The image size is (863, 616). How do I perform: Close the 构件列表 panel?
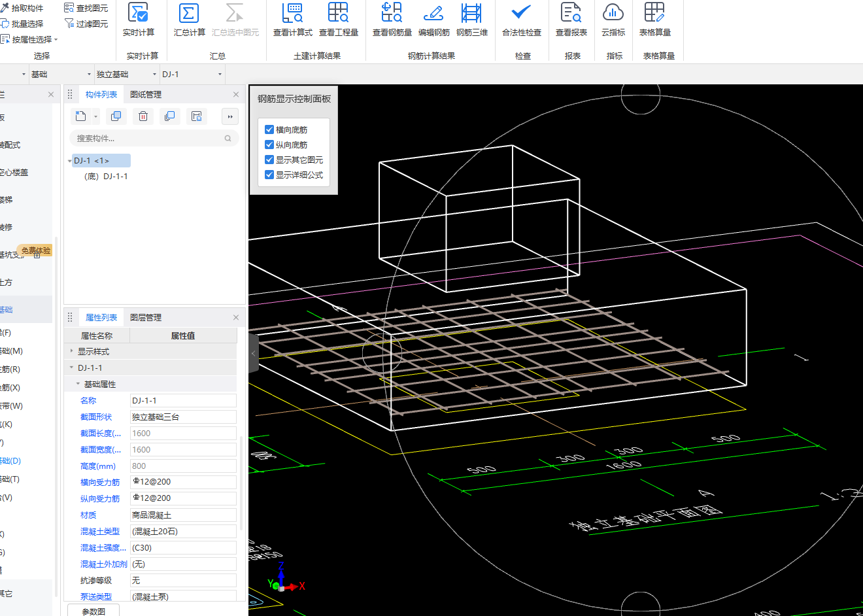236,95
